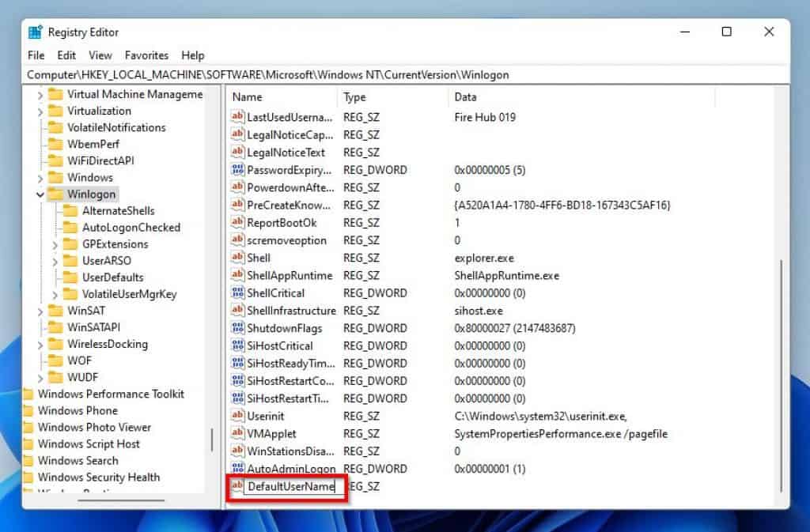The width and height of the screenshot is (810, 532).
Task: Click the values pane vertical scrollbar
Action: coord(781,375)
